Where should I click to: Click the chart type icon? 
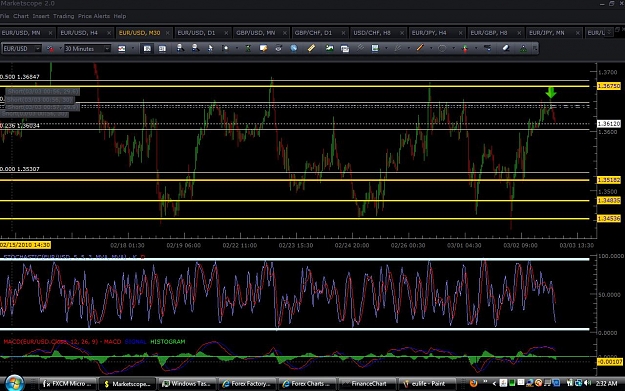click(122, 49)
